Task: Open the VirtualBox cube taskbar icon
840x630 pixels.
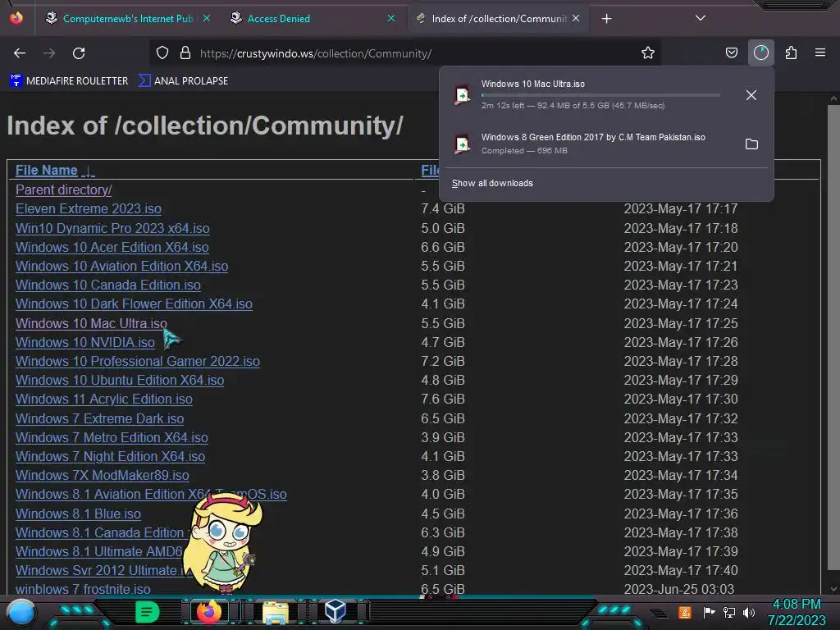Action: [x=335, y=612]
